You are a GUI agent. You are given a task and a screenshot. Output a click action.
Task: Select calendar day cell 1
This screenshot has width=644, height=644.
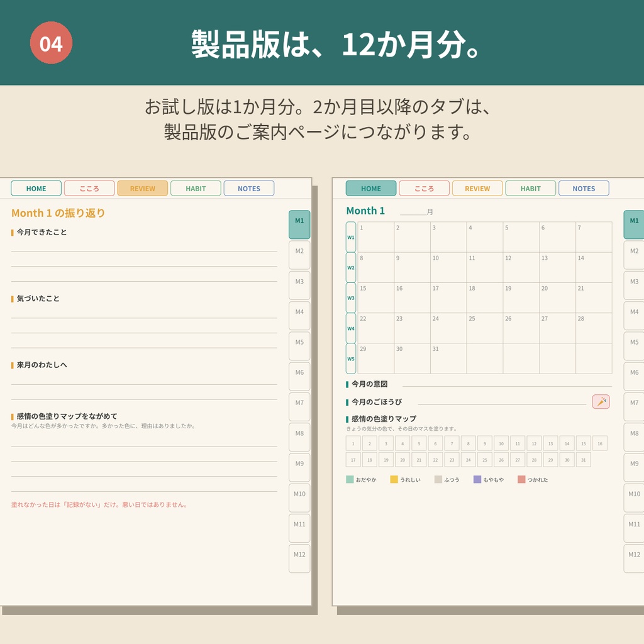376,237
